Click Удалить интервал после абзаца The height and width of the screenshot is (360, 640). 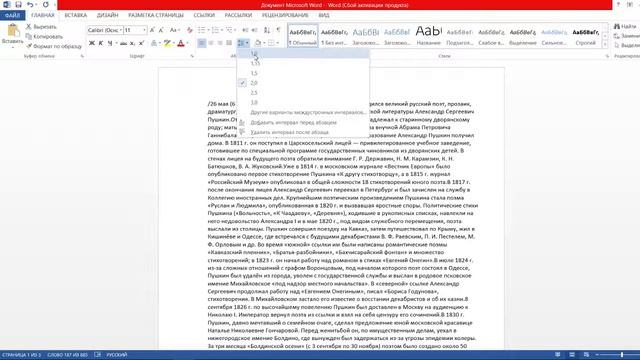[x=303, y=132]
